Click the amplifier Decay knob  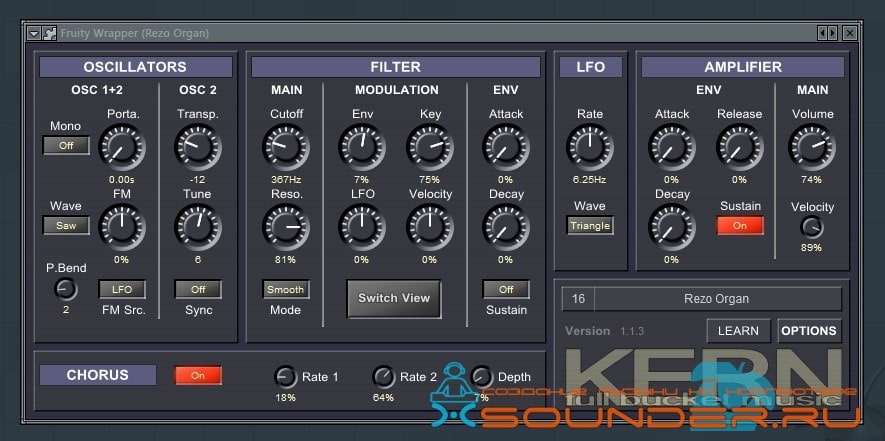pyautogui.click(x=672, y=227)
